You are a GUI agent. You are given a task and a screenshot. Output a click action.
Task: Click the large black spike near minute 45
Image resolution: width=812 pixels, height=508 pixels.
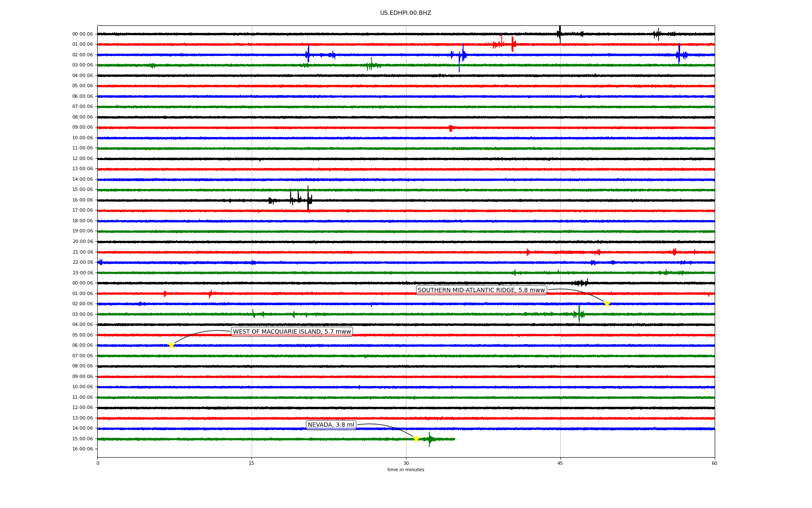click(560, 33)
